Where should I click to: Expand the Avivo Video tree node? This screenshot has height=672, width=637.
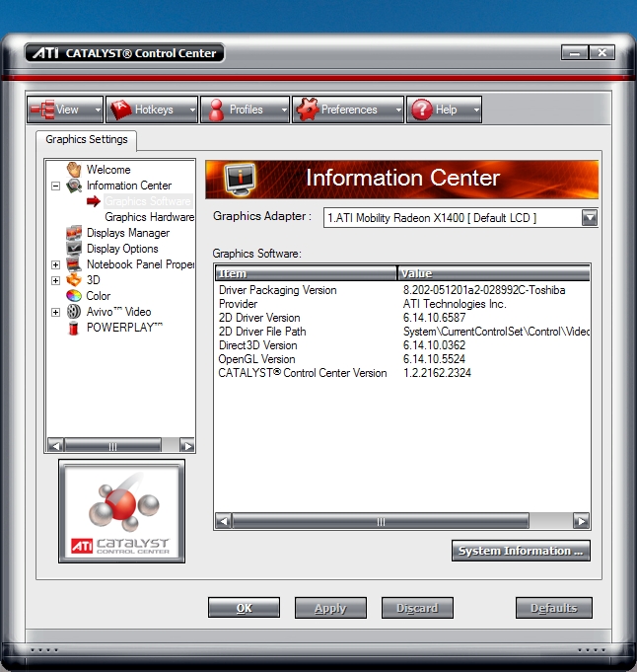[x=55, y=312]
